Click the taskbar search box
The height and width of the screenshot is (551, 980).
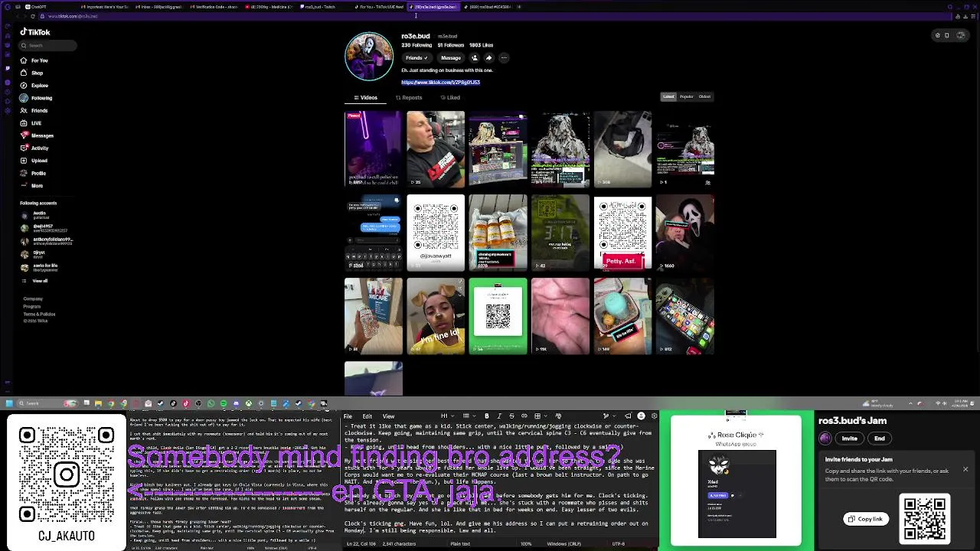[x=46, y=403]
